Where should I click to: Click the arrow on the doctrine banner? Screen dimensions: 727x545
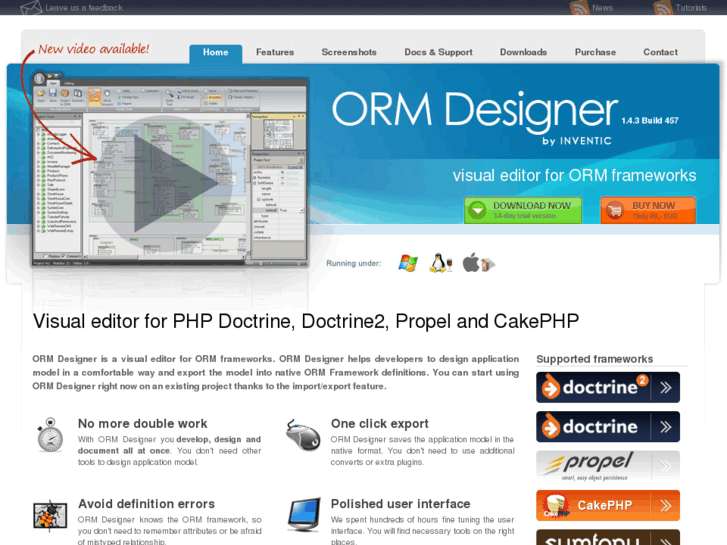coord(666,427)
